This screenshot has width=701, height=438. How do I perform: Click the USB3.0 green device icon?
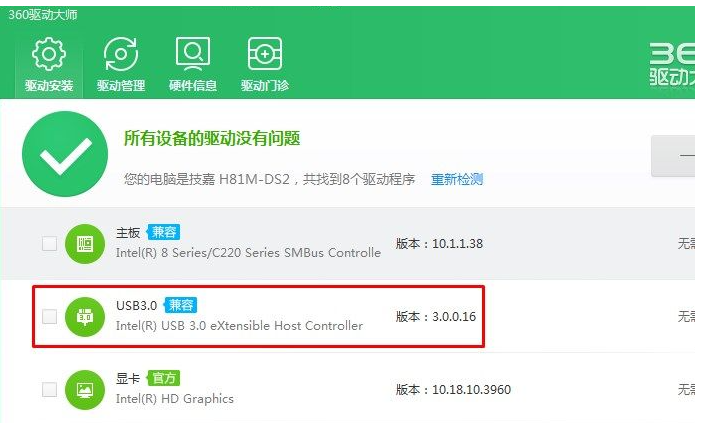pyautogui.click(x=85, y=317)
